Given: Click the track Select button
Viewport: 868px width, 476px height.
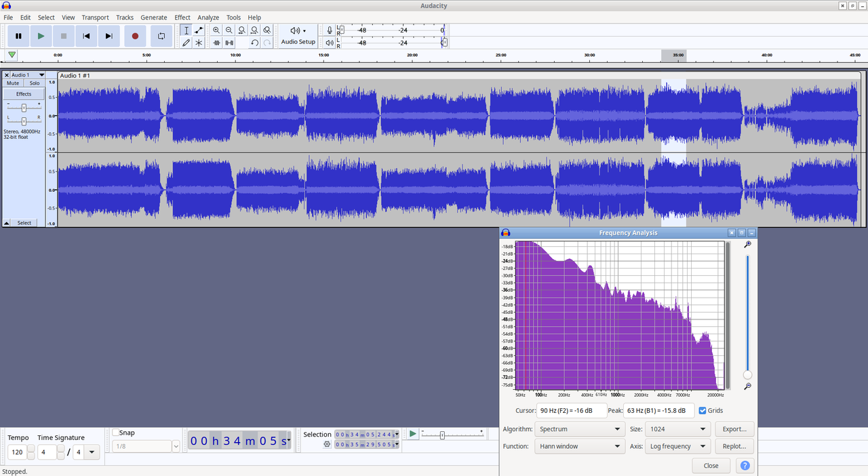Looking at the screenshot, I should (24, 223).
